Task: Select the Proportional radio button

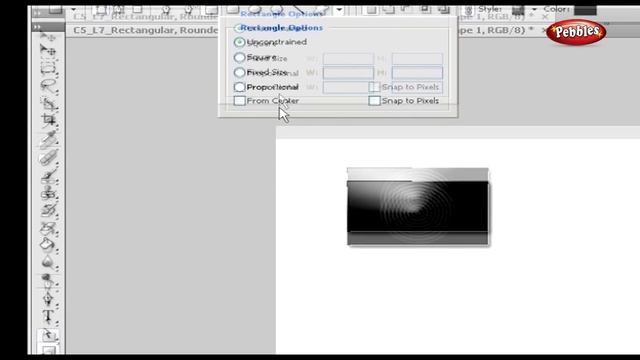Action: [240, 87]
